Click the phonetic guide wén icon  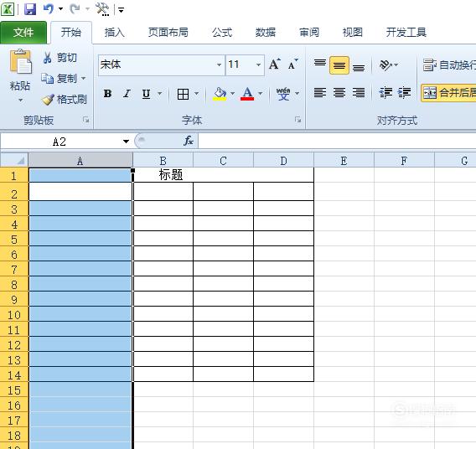(283, 94)
